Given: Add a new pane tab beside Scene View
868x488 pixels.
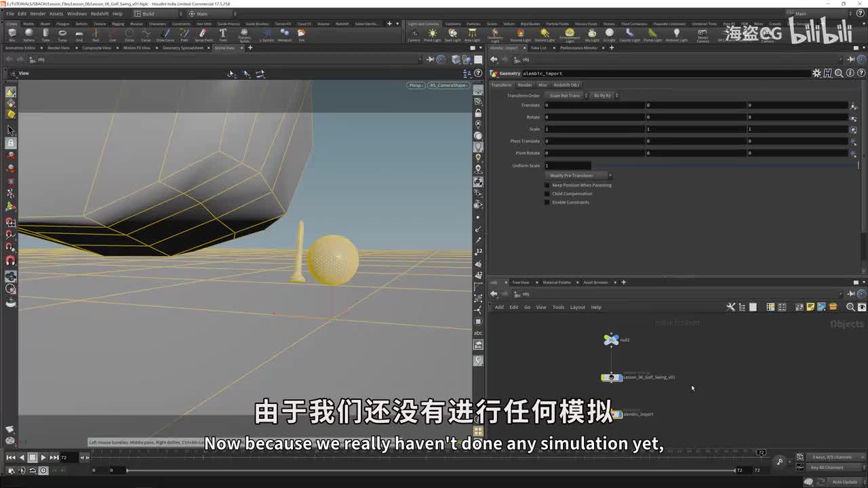Looking at the screenshot, I should pos(250,48).
